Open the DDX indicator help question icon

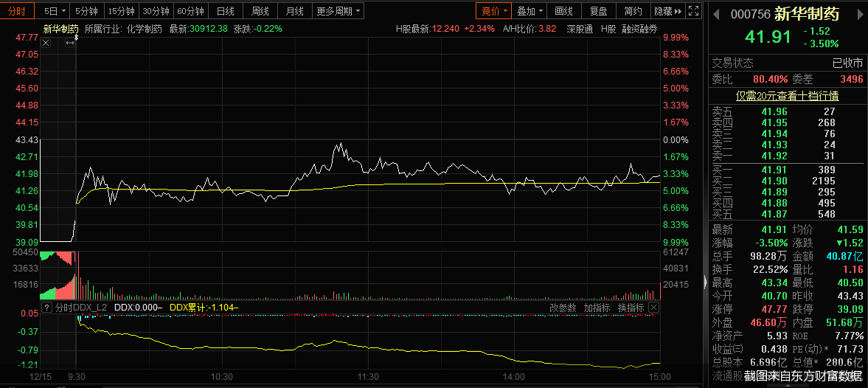coord(47,308)
